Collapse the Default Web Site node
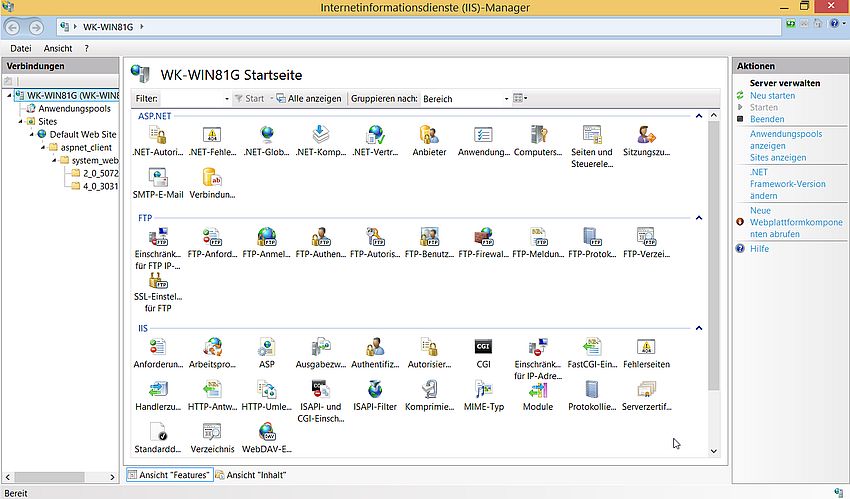850x499 pixels. click(31, 134)
